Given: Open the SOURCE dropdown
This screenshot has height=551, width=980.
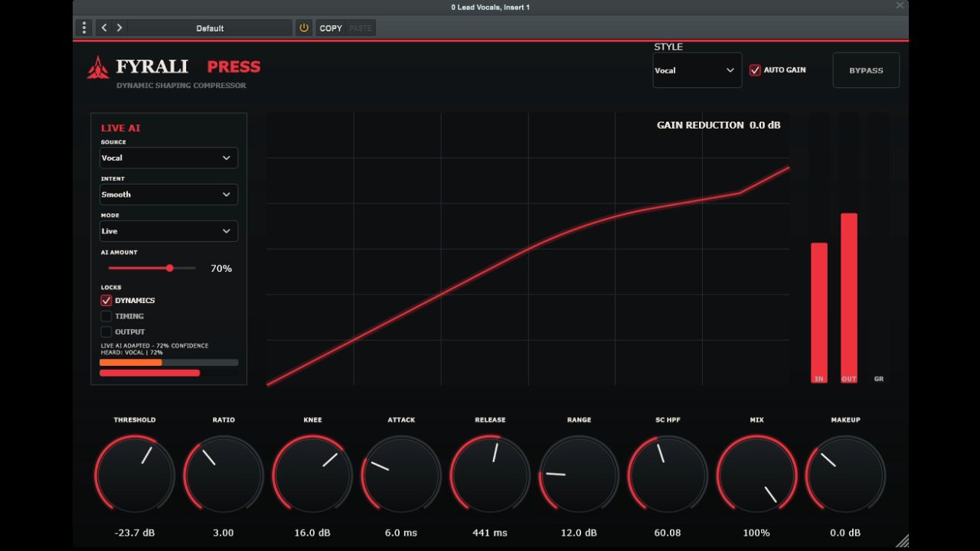Looking at the screenshot, I should coord(168,158).
